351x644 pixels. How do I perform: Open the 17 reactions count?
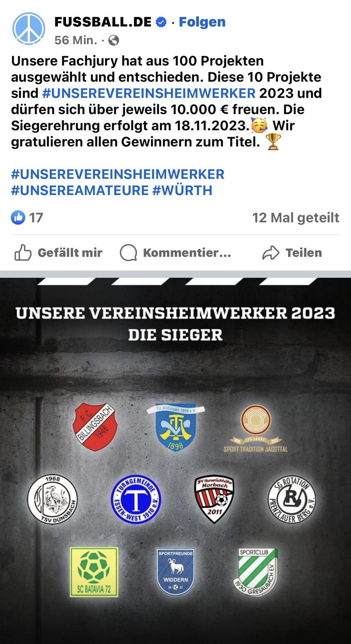click(36, 218)
